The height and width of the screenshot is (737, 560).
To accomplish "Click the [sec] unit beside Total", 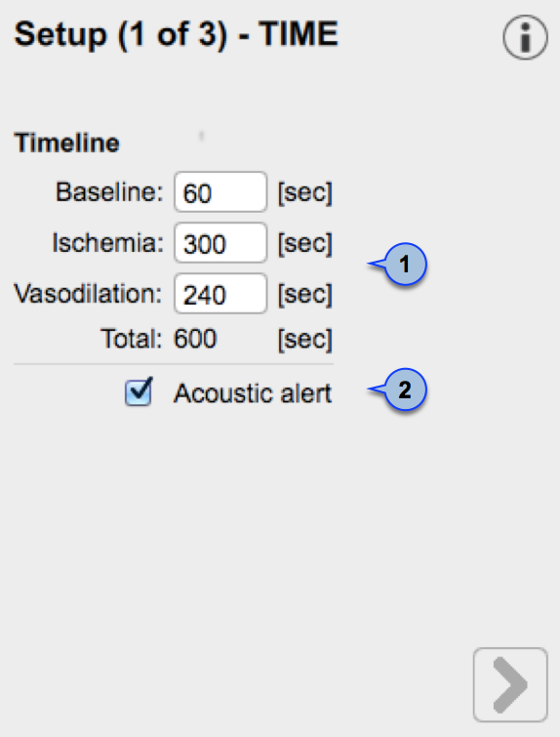I will 305,340.
